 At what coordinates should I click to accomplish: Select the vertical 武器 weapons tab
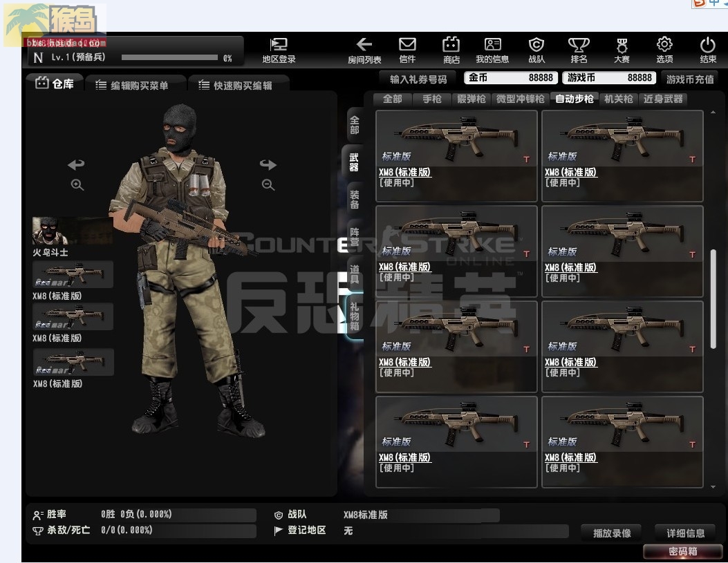354,162
